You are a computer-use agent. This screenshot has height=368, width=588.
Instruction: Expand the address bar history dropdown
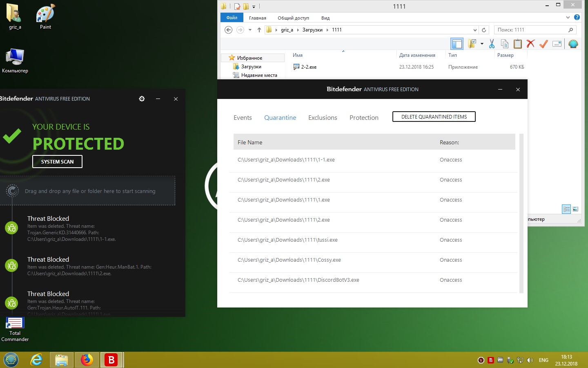[x=475, y=30]
